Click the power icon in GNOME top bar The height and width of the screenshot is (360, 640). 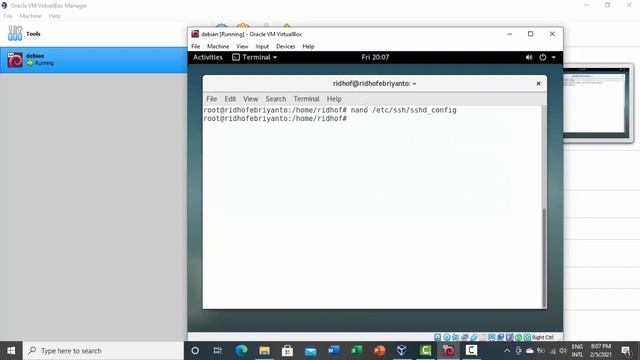542,57
